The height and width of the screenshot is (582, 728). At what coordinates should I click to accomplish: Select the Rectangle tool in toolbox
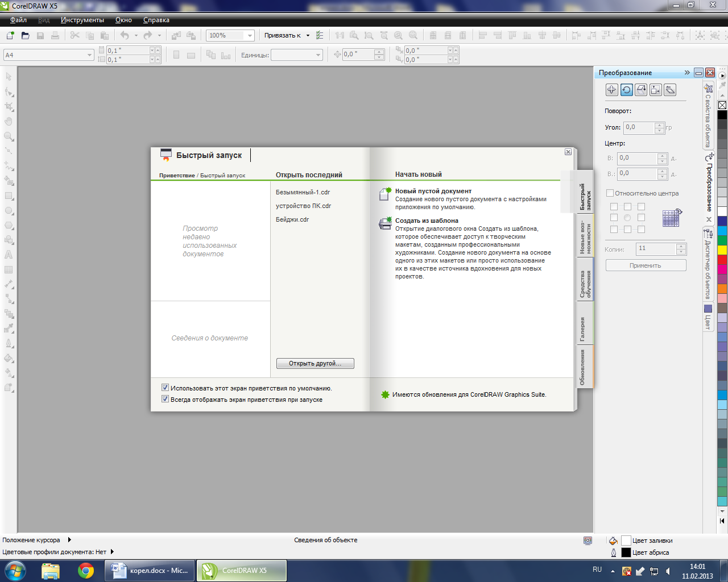coord(9,196)
